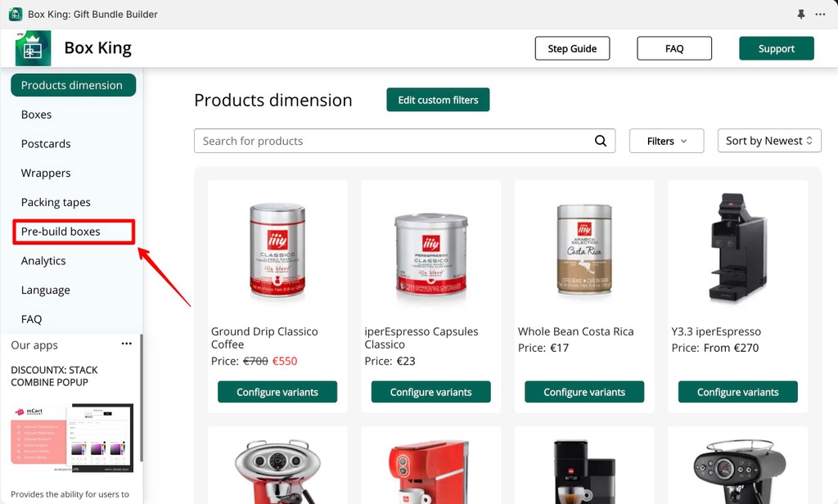The image size is (838, 504).
Task: Click the Box King app icon in title bar
Action: click(16, 15)
